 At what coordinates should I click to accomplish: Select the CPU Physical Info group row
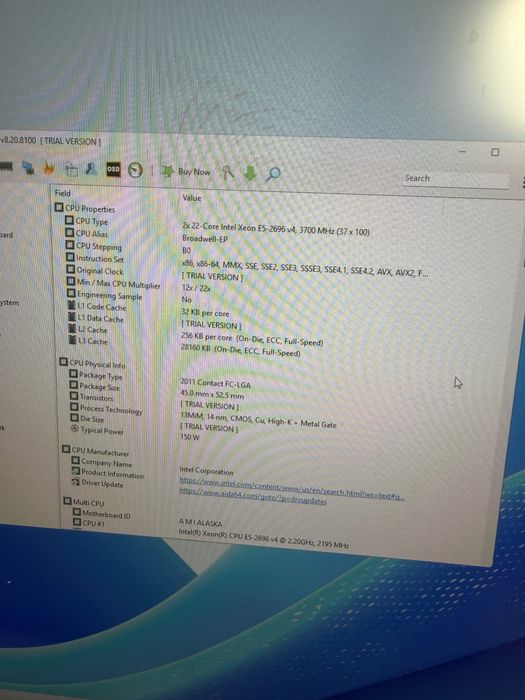(x=92, y=363)
